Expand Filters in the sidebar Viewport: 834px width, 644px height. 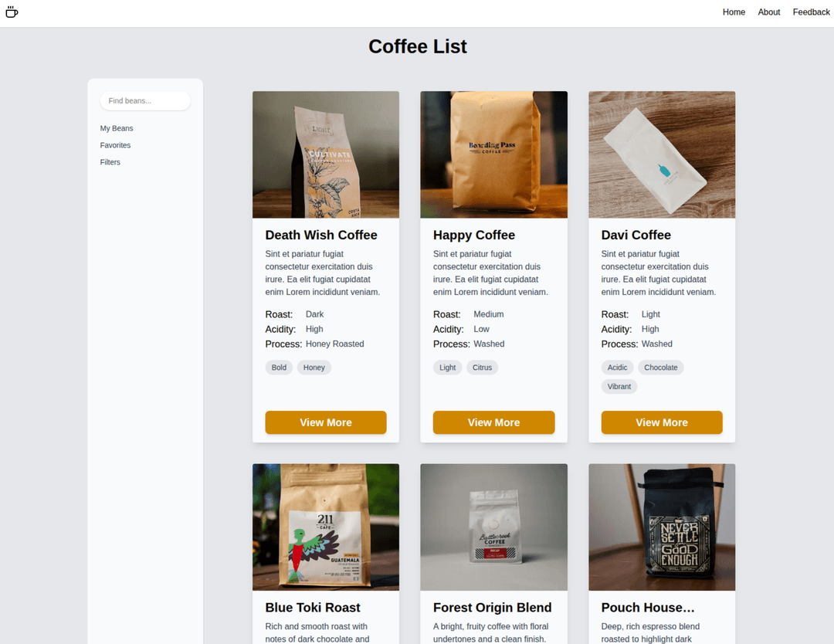[x=110, y=162]
